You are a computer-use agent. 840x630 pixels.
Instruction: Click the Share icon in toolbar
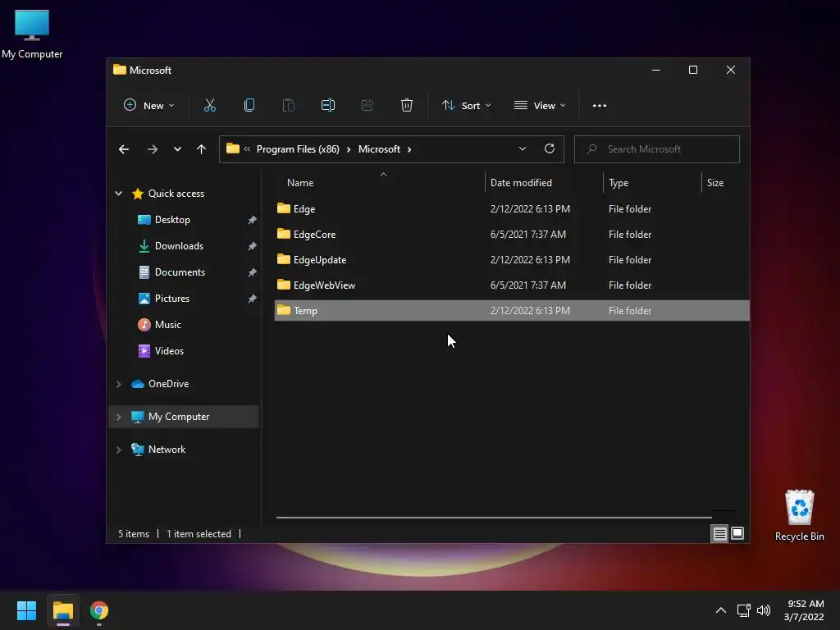click(x=367, y=106)
